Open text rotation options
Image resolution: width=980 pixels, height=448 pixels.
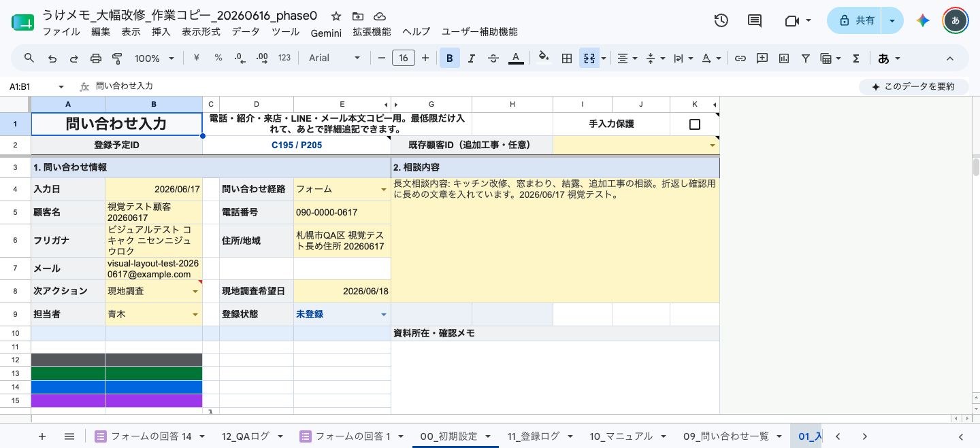coord(710,58)
